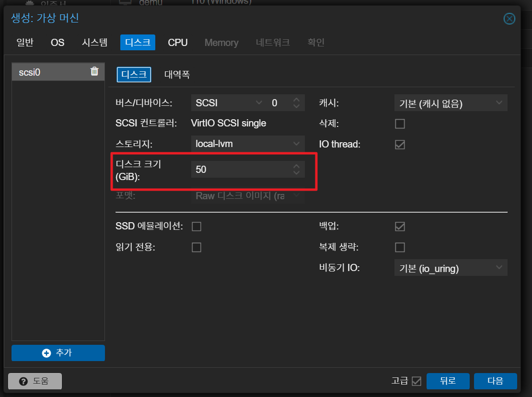Open the disabled 포맷 Raw disk dropdown
Viewport: 532px width, 397px height.
(296, 195)
